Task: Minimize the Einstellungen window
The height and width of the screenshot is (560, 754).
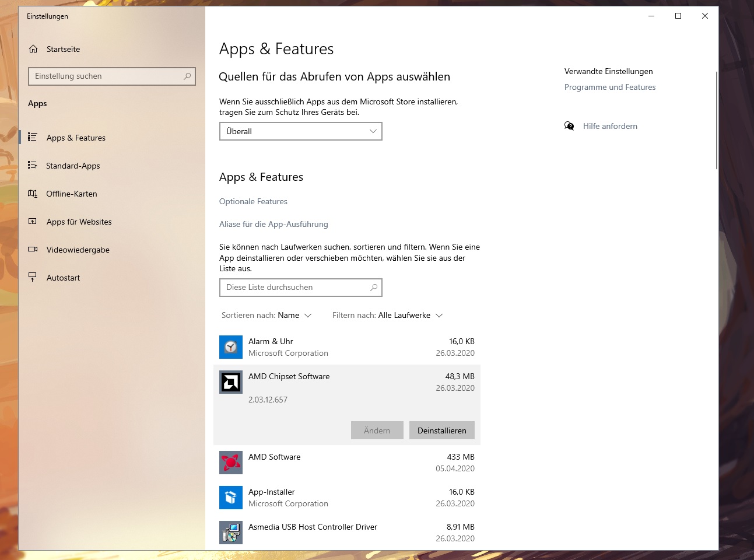Action: (x=651, y=16)
